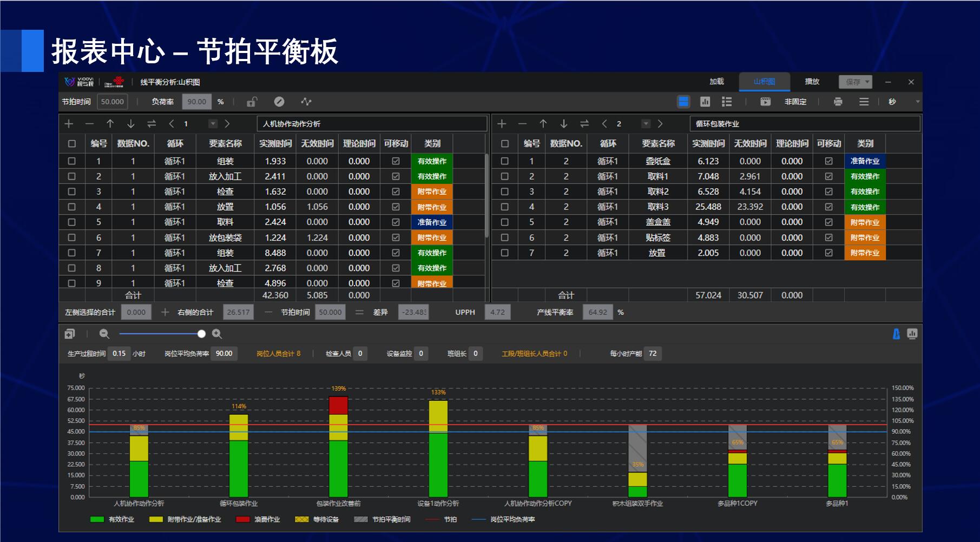
Task: Click the 非固定 button
Action: tap(795, 102)
